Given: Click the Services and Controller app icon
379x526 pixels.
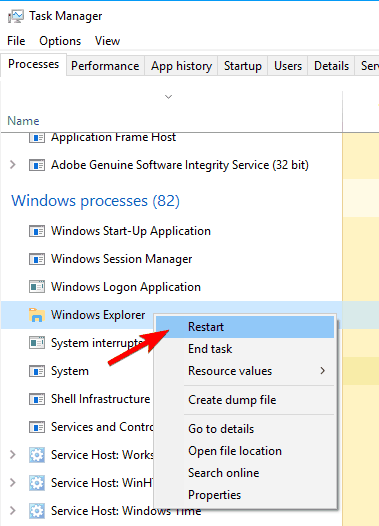Looking at the screenshot, I should pos(37,427).
